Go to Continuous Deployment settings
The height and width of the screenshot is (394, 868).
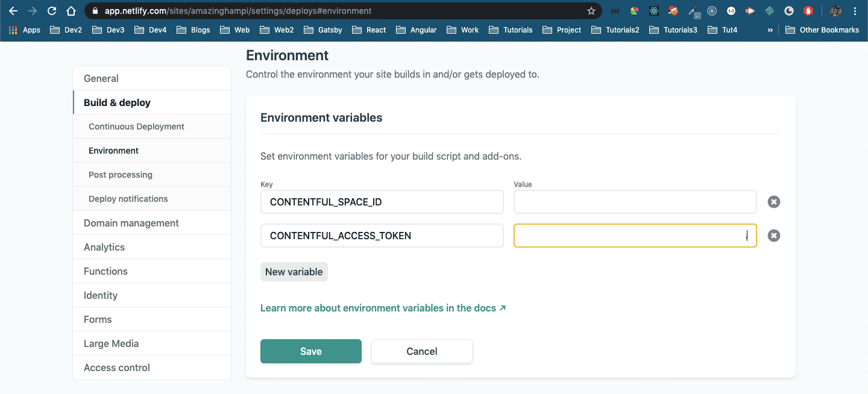pyautogui.click(x=152, y=127)
